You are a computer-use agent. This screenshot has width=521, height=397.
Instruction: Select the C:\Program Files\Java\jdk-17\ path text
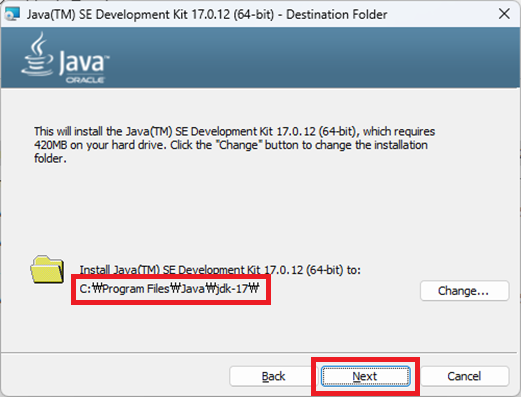click(169, 289)
